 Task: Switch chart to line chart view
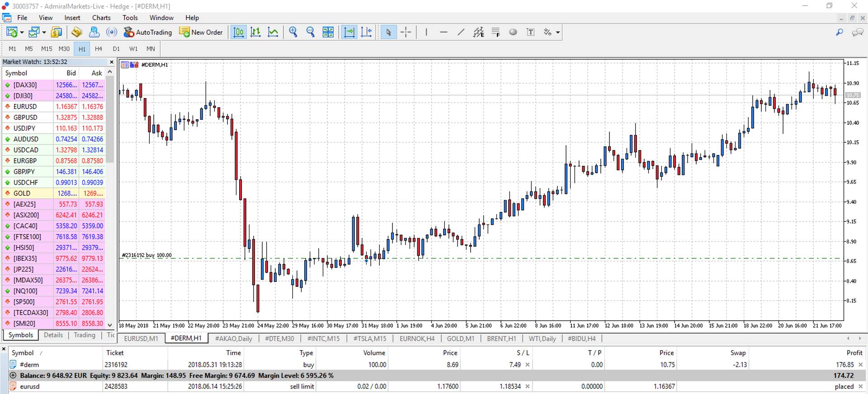pos(273,32)
